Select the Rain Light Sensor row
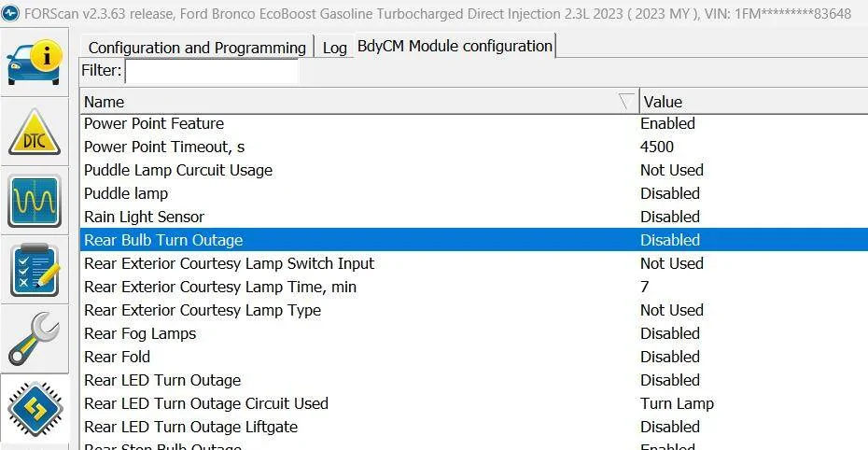The image size is (868, 450). (474, 217)
